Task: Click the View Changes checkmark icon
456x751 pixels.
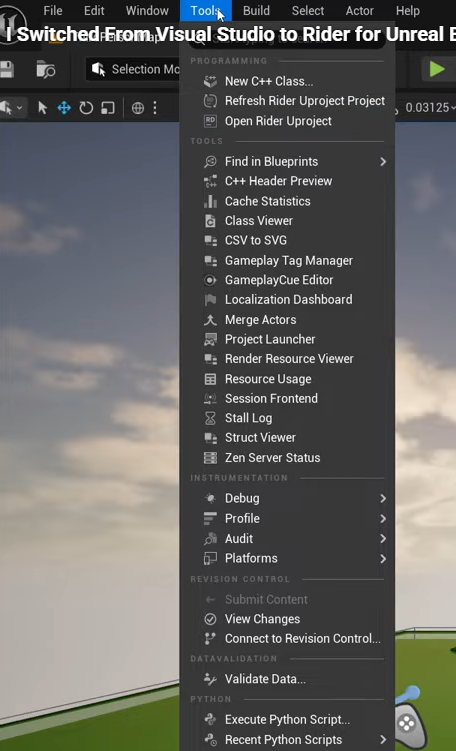Action: pos(210,619)
